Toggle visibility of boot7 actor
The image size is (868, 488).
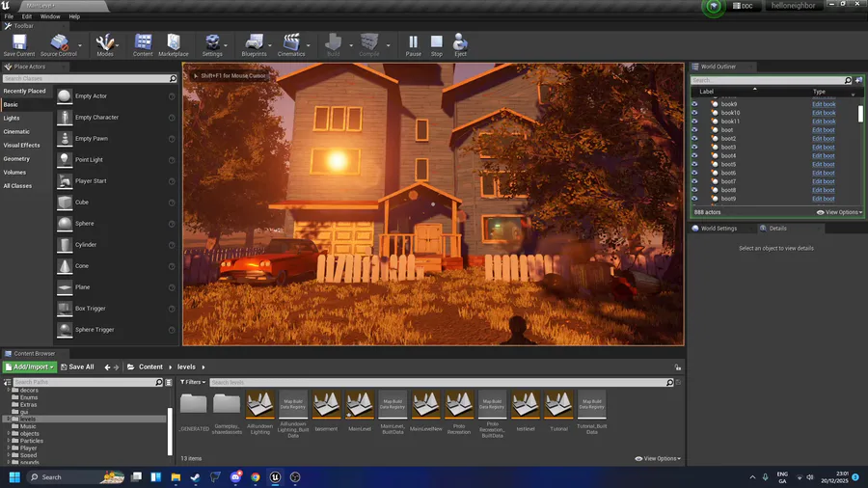694,181
